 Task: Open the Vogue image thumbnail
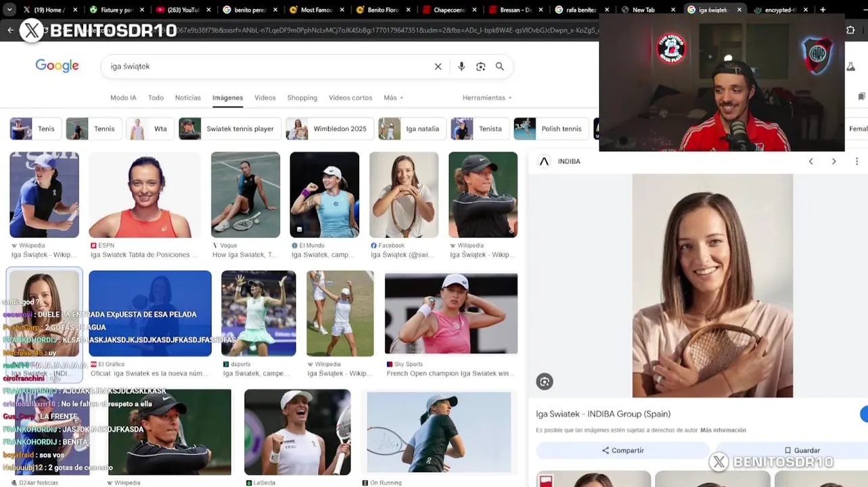coord(246,195)
